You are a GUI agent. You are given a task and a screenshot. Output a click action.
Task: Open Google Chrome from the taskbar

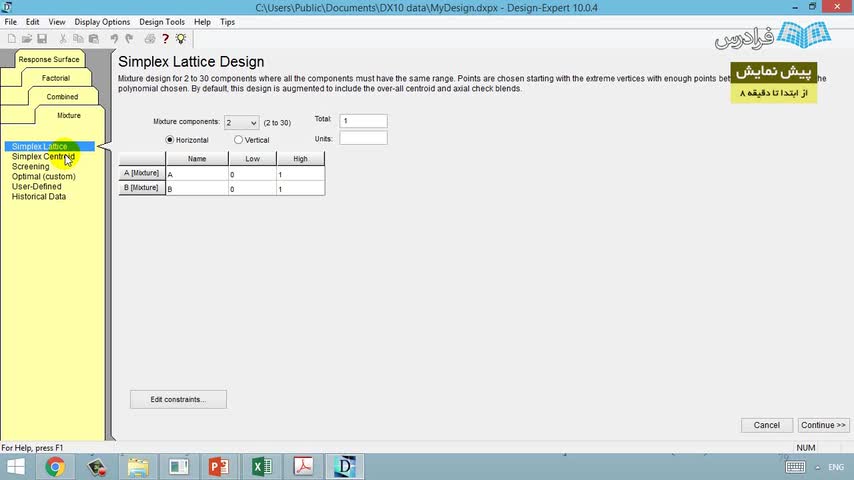pyautogui.click(x=55, y=467)
